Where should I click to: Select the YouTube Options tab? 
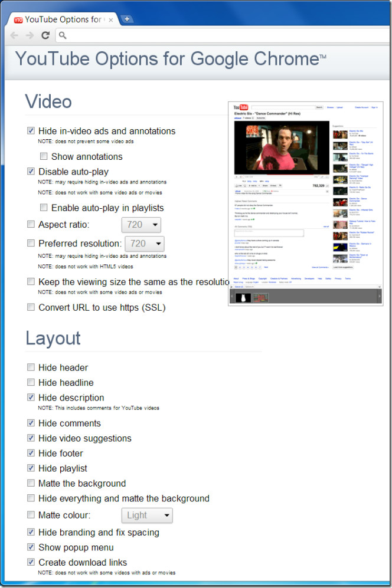coord(63,19)
